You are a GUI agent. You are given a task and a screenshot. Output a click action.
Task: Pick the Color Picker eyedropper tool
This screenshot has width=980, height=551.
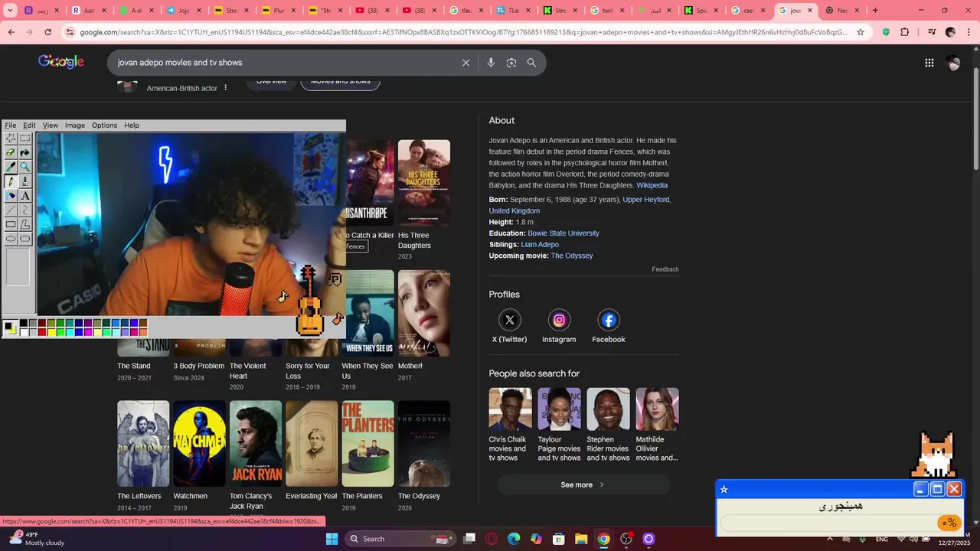tap(11, 167)
